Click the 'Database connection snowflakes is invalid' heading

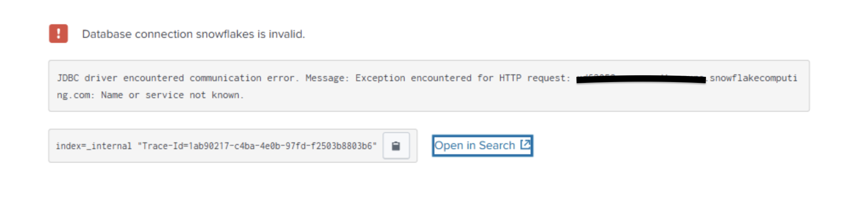193,34
